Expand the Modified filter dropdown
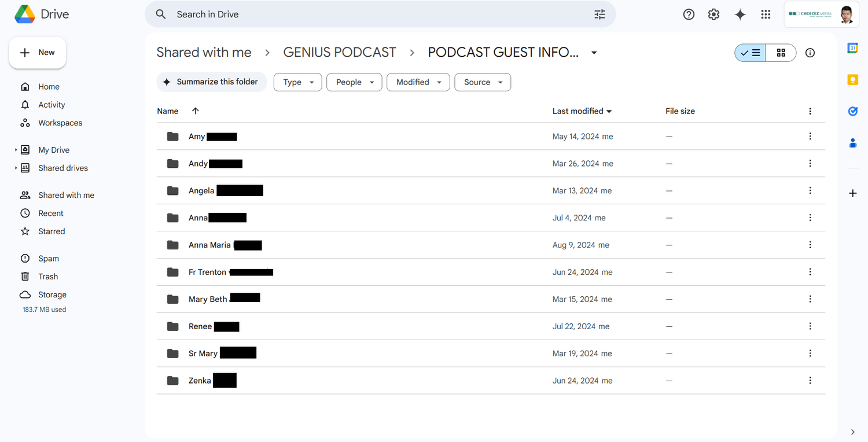Image resolution: width=868 pixels, height=442 pixels. pyautogui.click(x=418, y=82)
